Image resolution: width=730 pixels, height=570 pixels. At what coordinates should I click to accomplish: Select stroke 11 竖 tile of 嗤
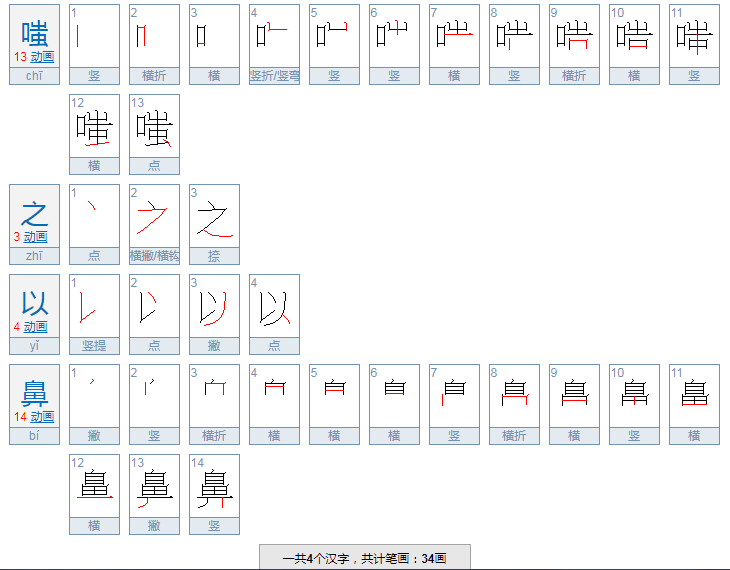694,38
